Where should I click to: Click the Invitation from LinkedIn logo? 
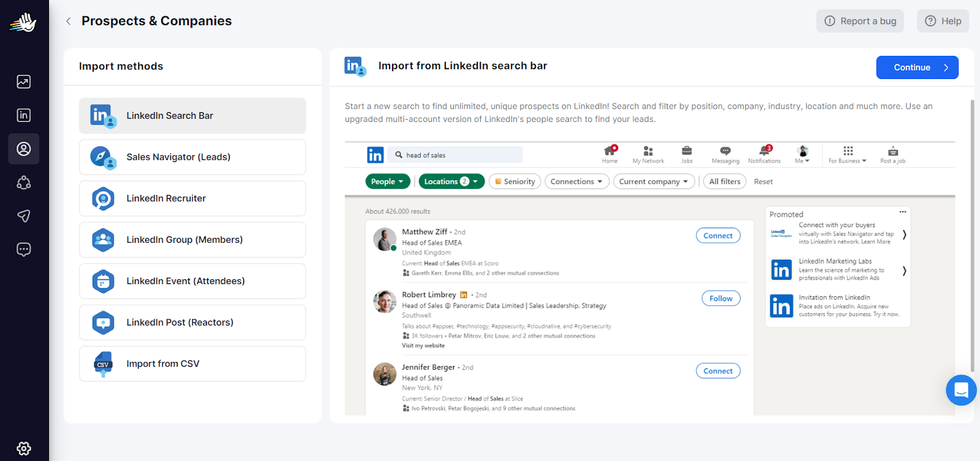point(782,306)
